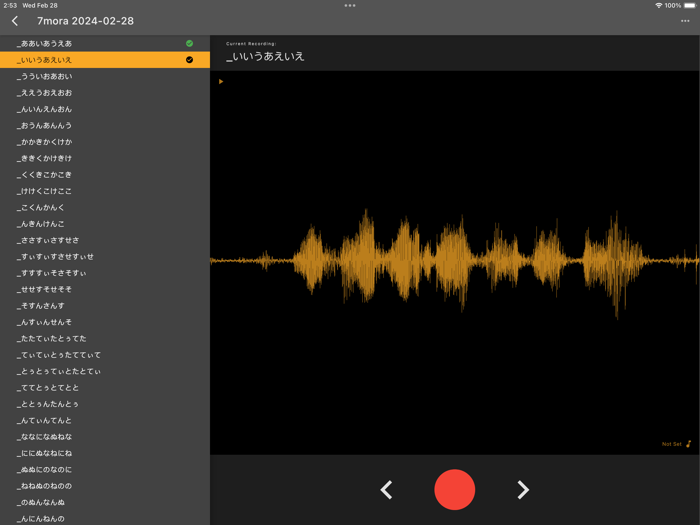The image size is (700, 525).
Task: Play the current recording with the orange triangle
Action: 221,82
